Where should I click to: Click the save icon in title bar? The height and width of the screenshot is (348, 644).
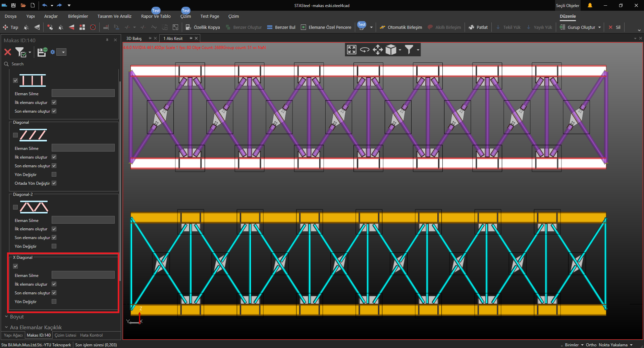pos(13,5)
